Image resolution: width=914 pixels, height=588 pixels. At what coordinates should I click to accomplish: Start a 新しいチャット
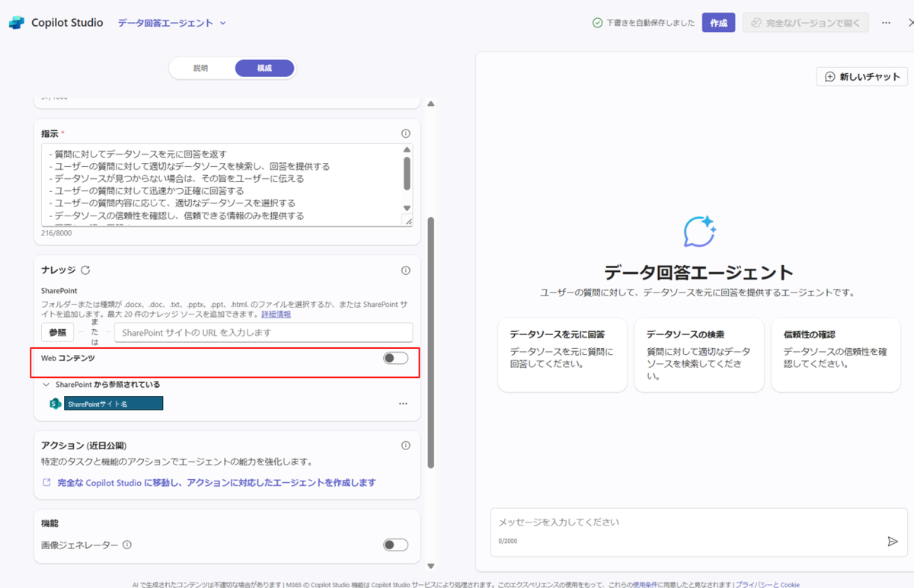[862, 77]
